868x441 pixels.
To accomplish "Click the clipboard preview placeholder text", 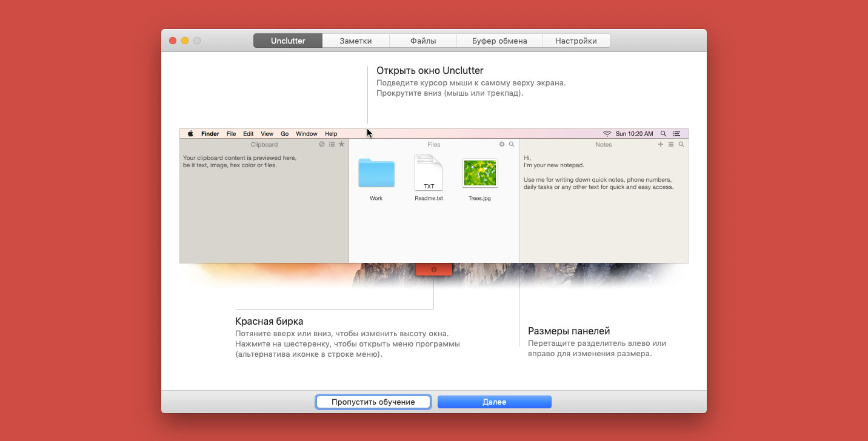I will tap(240, 161).
